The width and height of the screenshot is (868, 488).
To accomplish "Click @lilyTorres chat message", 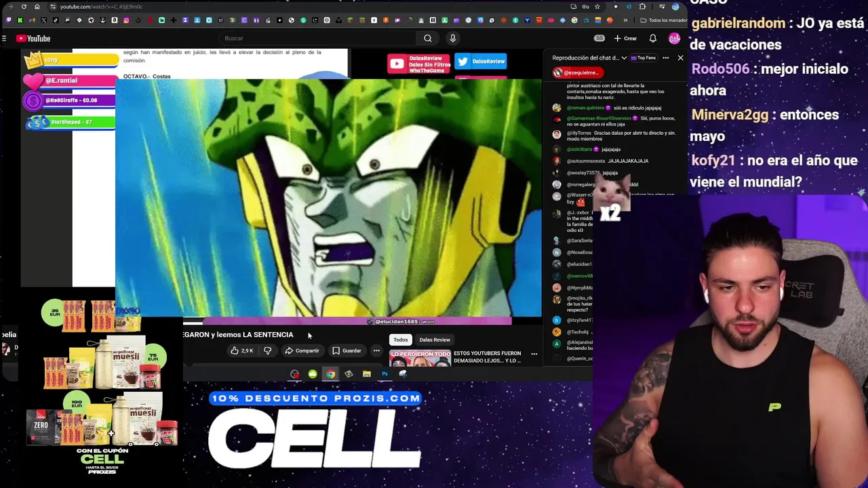I will (x=620, y=136).
